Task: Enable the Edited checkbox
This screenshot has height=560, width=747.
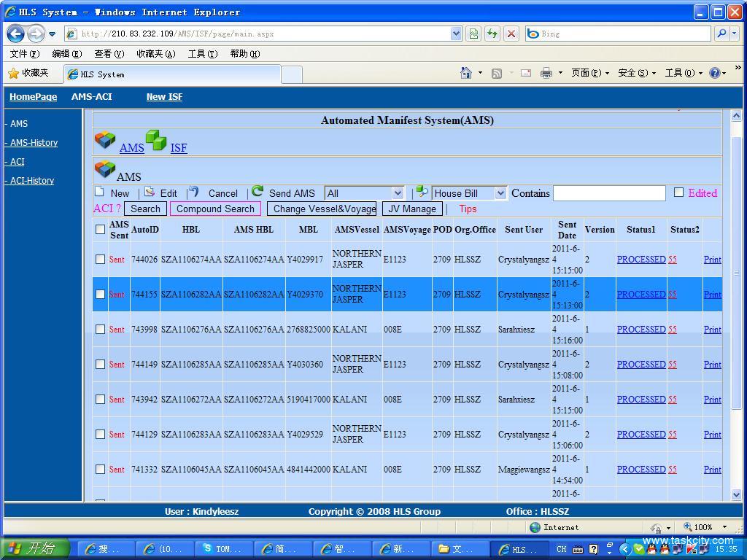Action: click(679, 192)
